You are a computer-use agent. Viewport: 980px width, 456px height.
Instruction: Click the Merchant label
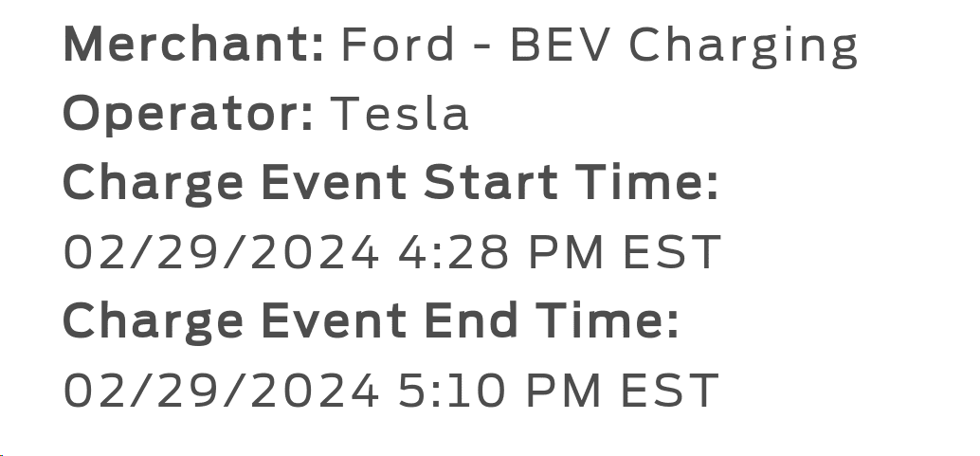pos(193,45)
